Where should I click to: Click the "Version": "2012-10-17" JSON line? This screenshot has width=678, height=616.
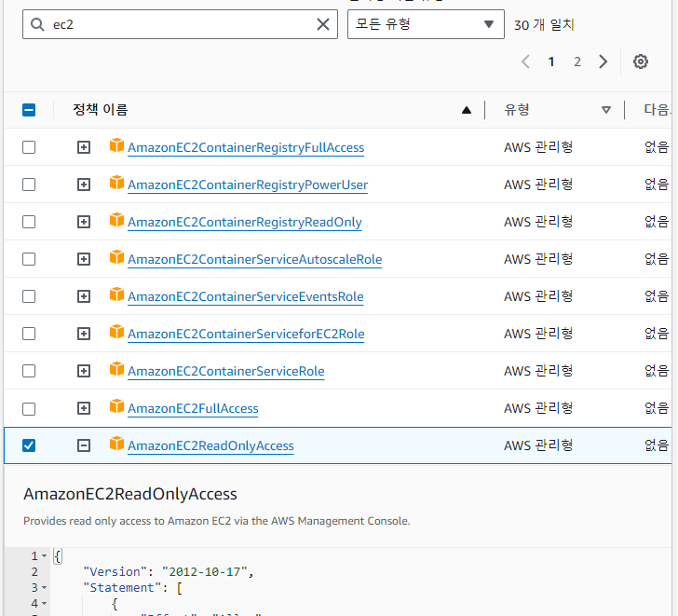click(x=169, y=572)
